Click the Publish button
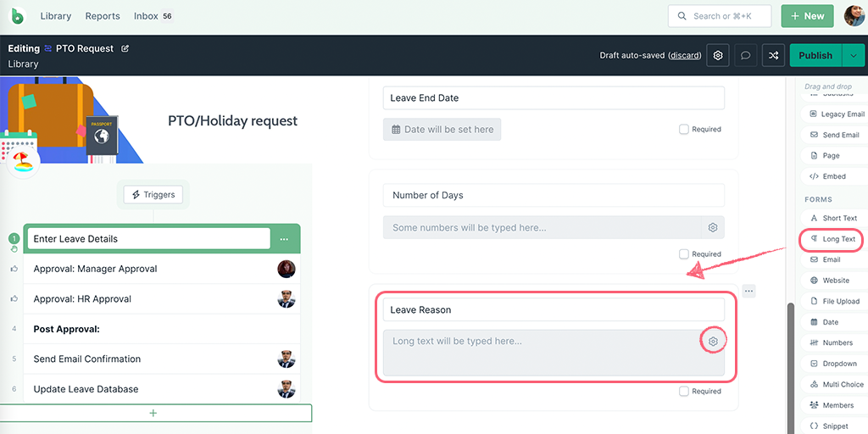Viewport: 868px width, 434px height. (x=815, y=55)
